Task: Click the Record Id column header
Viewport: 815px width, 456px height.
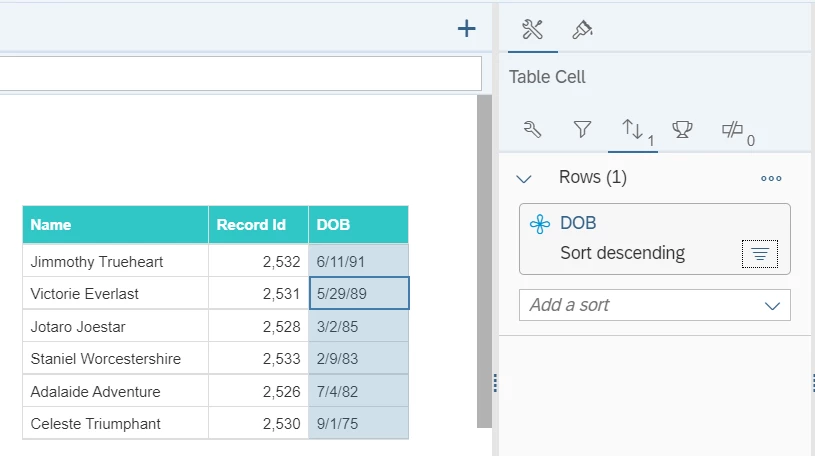Action: [258, 225]
